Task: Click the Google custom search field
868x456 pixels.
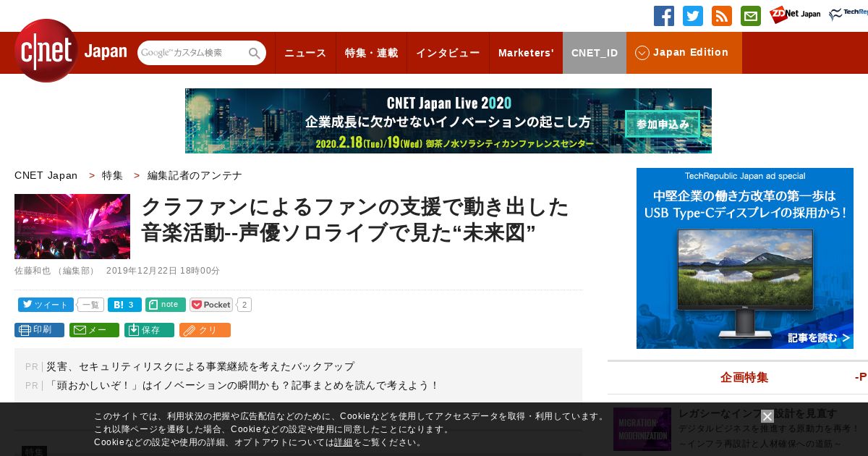Action: (x=192, y=53)
